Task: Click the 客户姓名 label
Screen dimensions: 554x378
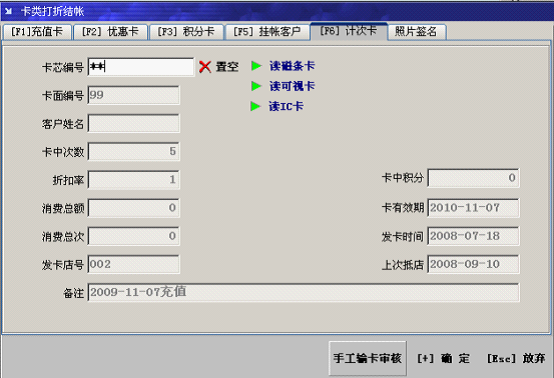Action: pos(63,124)
